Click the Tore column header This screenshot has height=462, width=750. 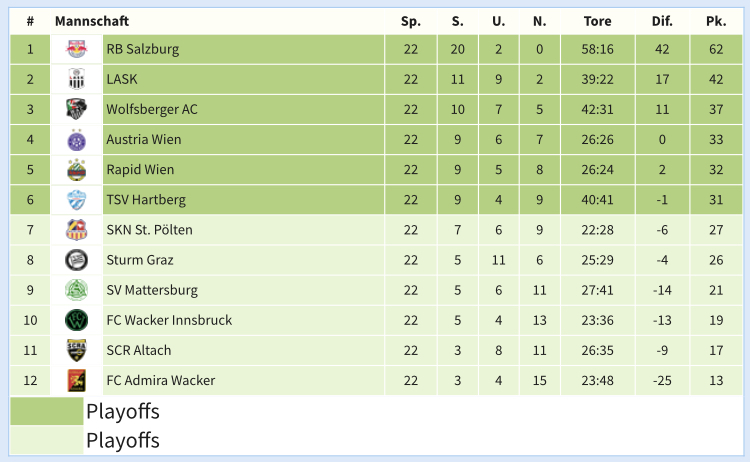(x=597, y=21)
